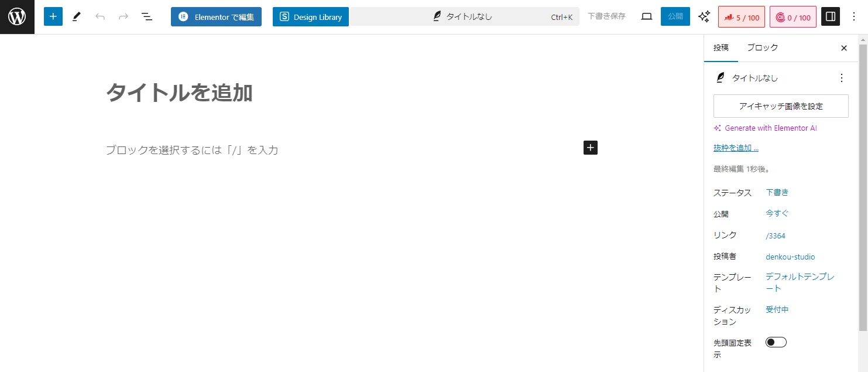This screenshot has height=372, width=868.
Task: Open the SEO score 5 / 100 indicator
Action: click(741, 18)
